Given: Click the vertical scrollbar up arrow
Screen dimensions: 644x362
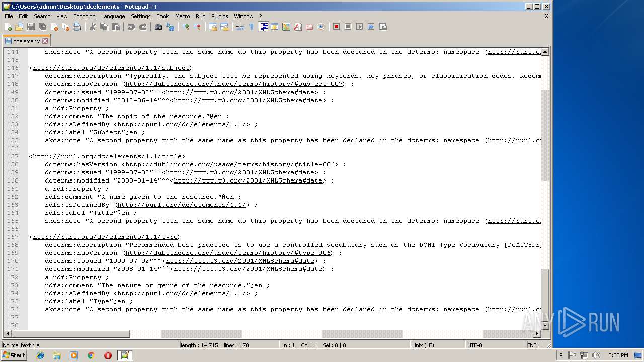Looking at the screenshot, I should [545, 52].
